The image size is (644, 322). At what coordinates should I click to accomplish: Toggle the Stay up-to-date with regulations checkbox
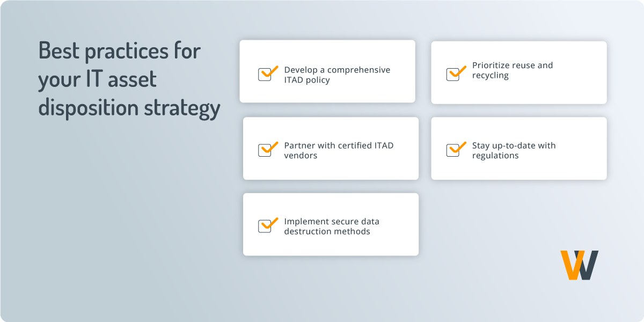455,150
